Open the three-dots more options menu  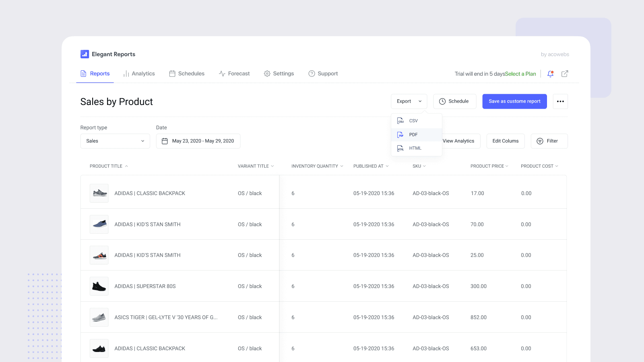tap(560, 101)
